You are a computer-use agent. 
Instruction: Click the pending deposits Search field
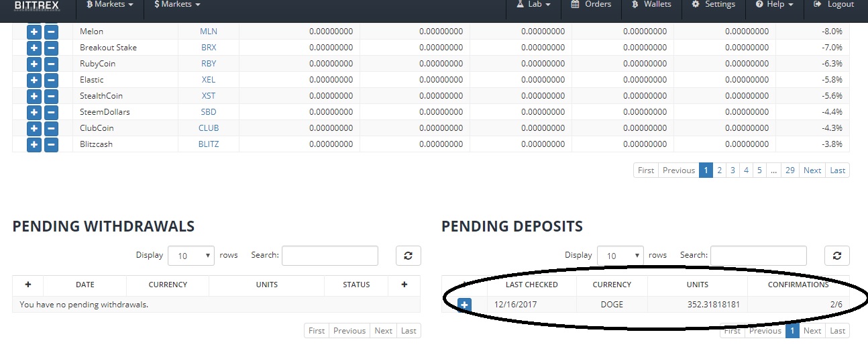(759, 256)
